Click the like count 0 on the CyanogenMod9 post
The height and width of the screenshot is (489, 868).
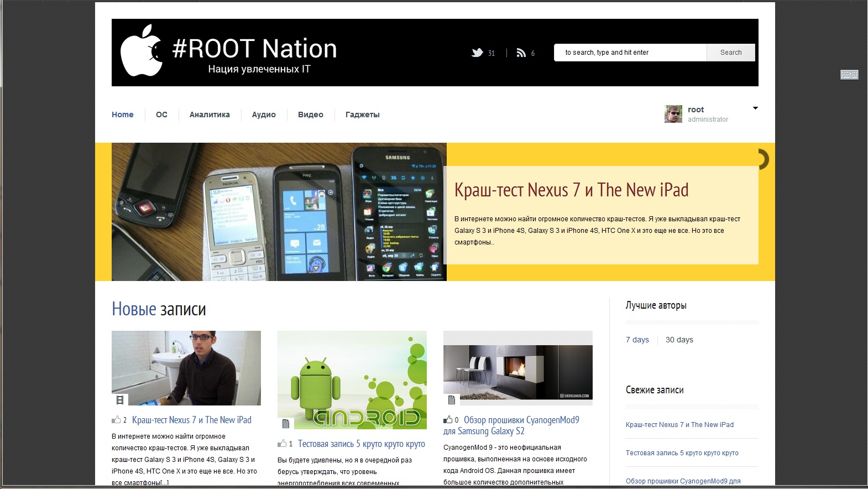pyautogui.click(x=457, y=420)
